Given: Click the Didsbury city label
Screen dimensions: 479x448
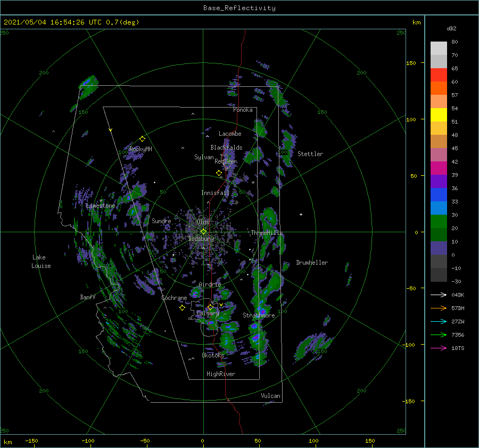Looking at the screenshot, I should (x=201, y=239).
